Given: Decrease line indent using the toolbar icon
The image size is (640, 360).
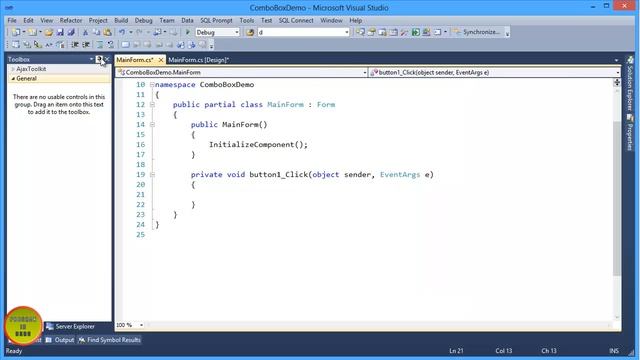Looking at the screenshot, I should tap(75, 44).
